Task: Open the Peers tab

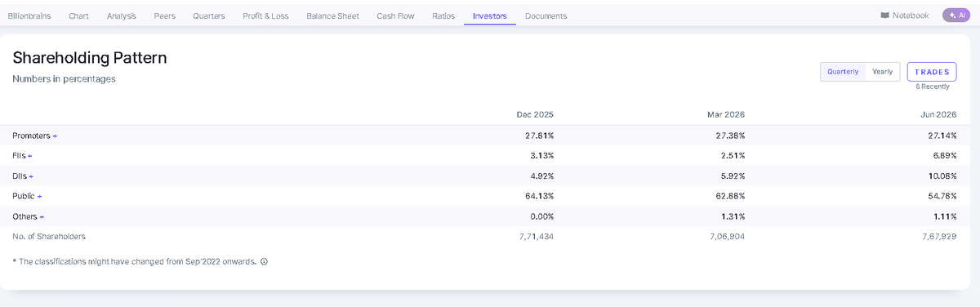Action: (164, 16)
